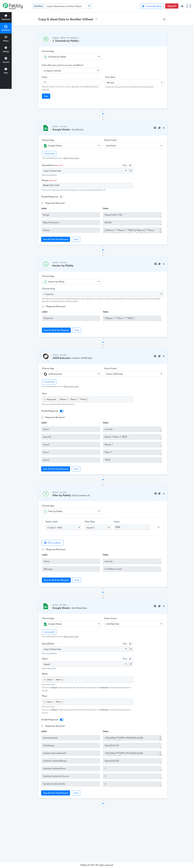Toggle Simple Response in Get Row(s) step
Screen dimensions: 194x868
[62, 197]
